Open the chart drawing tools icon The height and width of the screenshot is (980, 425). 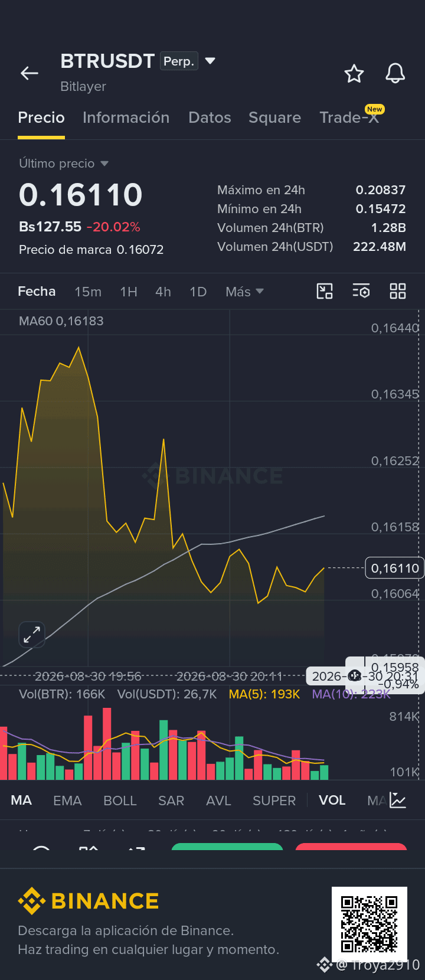[x=325, y=291]
